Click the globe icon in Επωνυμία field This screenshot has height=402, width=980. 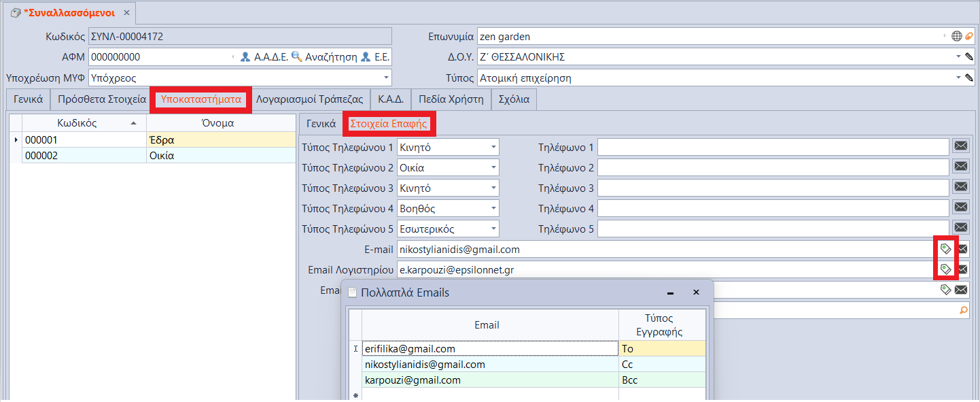point(957,36)
